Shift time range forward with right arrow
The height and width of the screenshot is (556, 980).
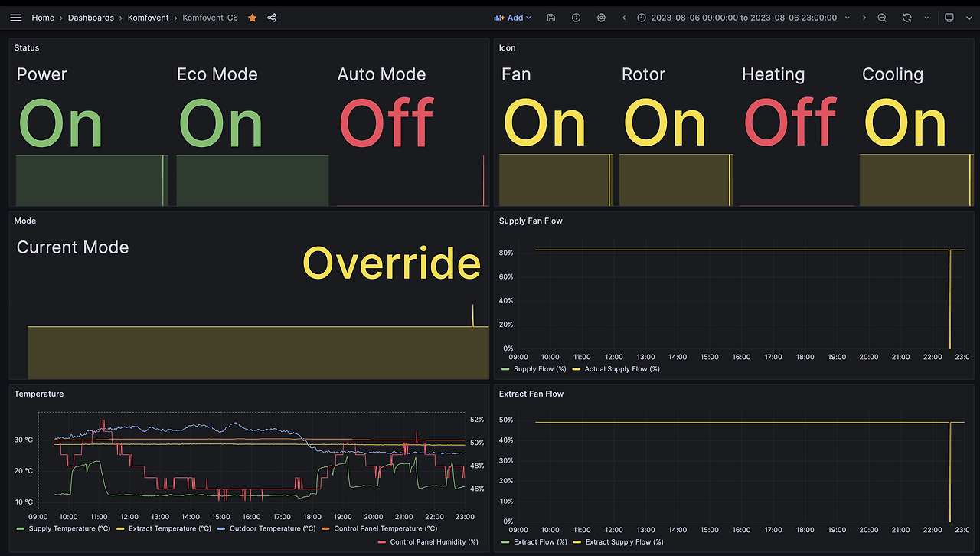[864, 18]
